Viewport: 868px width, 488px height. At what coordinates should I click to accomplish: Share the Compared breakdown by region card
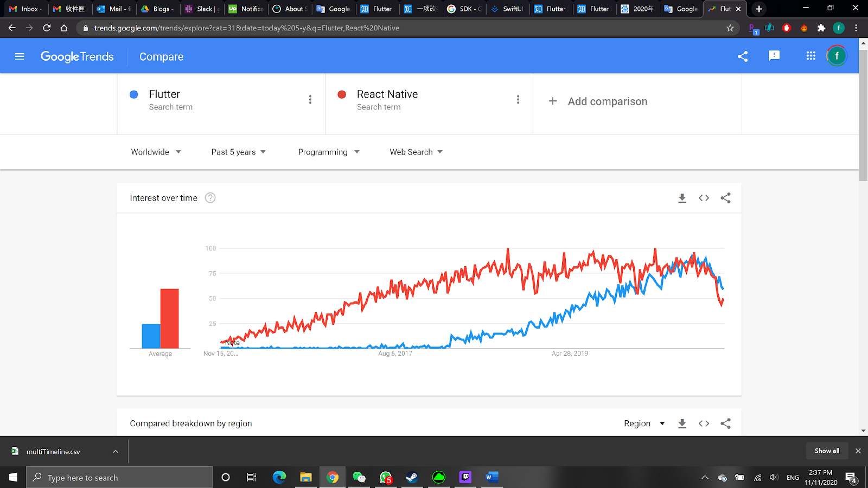click(x=725, y=423)
